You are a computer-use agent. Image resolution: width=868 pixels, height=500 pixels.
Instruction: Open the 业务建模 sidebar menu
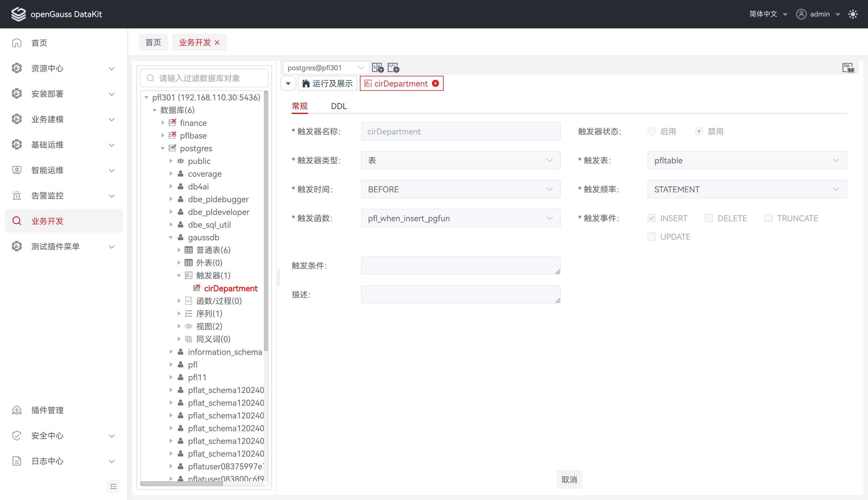coord(64,119)
